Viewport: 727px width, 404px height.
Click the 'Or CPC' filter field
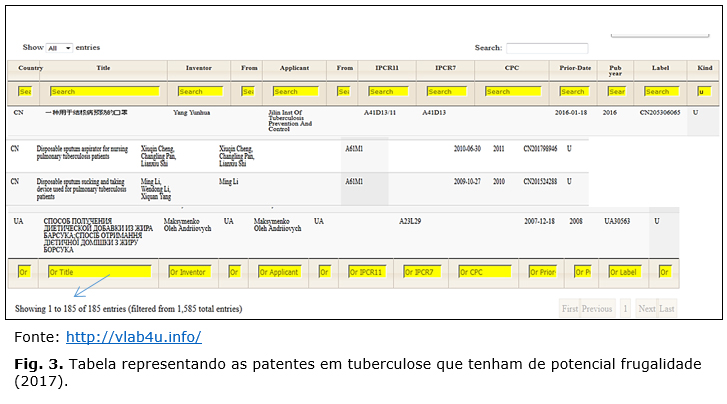point(485,272)
